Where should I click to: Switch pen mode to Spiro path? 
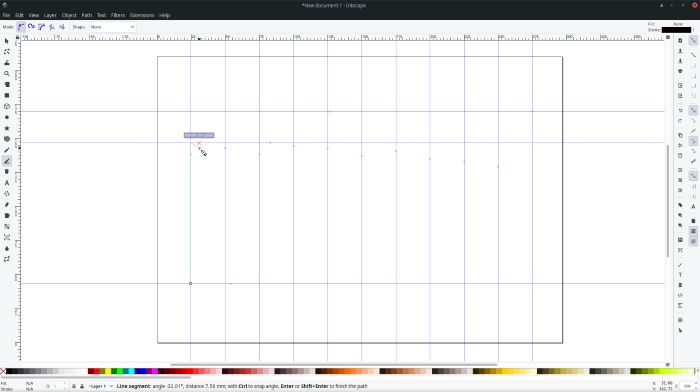point(31,27)
